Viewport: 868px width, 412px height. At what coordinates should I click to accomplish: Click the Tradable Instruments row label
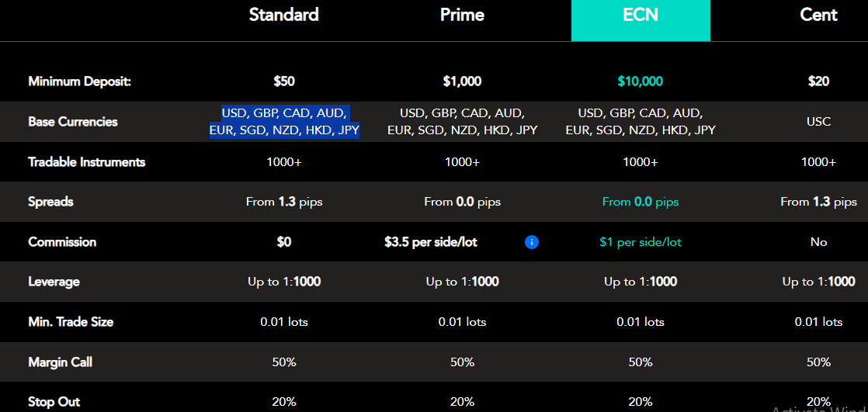(x=86, y=162)
